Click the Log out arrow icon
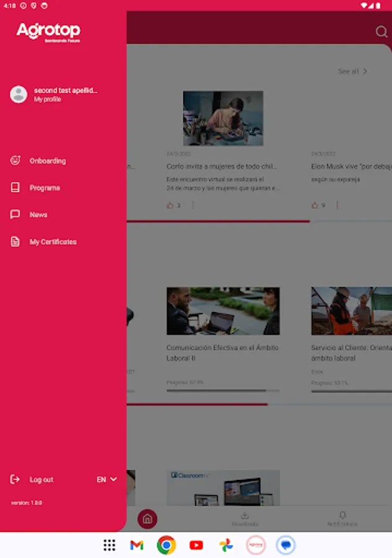The width and height of the screenshot is (392, 558). [15, 479]
